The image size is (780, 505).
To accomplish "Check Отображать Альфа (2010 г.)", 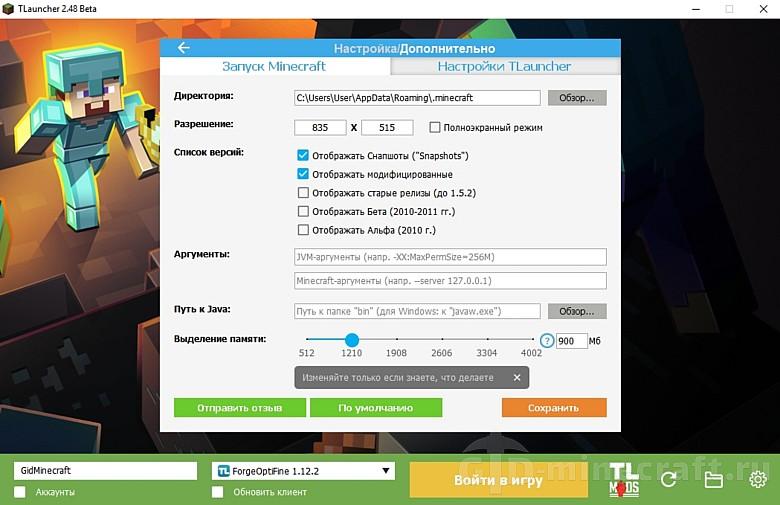I will pos(303,230).
